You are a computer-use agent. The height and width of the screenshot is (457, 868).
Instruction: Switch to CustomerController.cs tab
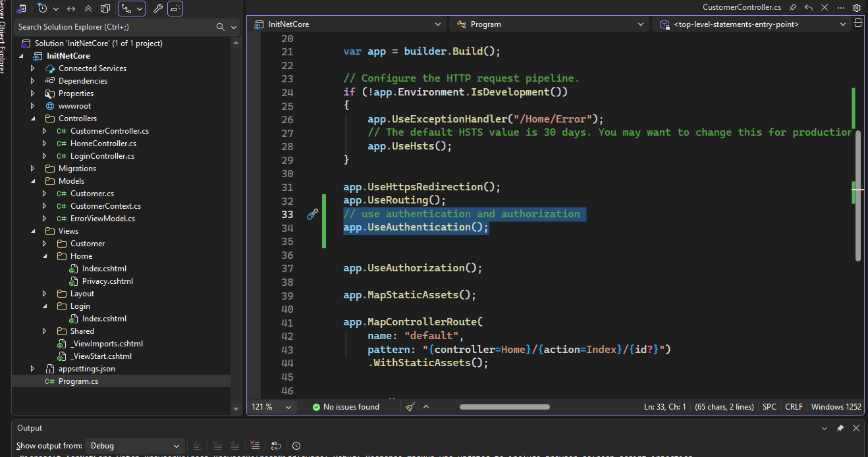(742, 7)
